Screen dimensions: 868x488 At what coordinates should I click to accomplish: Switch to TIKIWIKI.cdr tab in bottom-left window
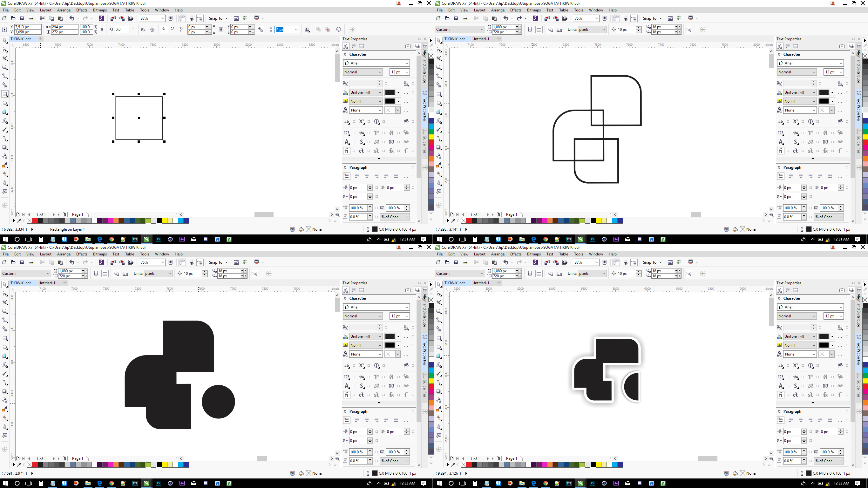pyautogui.click(x=21, y=283)
